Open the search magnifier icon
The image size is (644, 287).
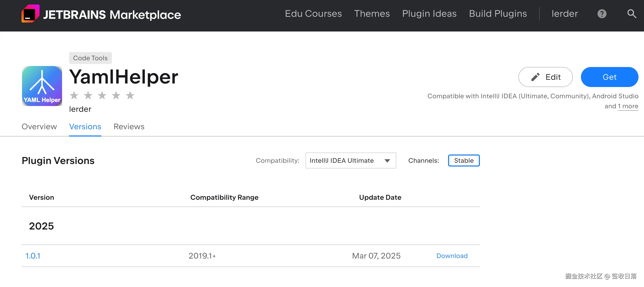coord(631,14)
